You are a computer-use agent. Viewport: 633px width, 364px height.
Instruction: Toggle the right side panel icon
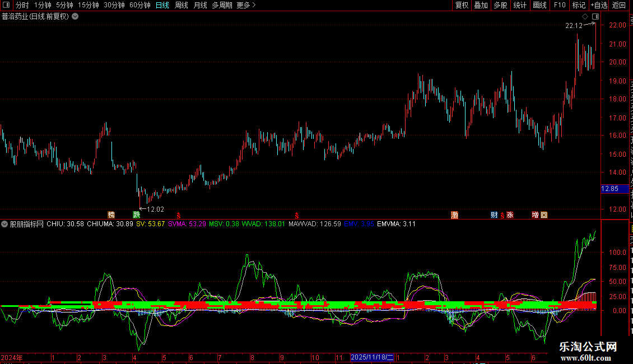595,17
